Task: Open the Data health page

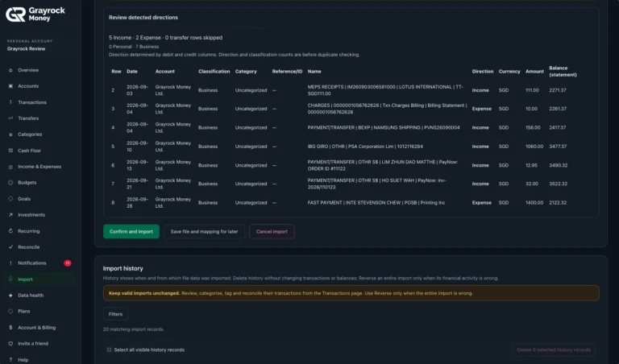Action: [31, 296]
